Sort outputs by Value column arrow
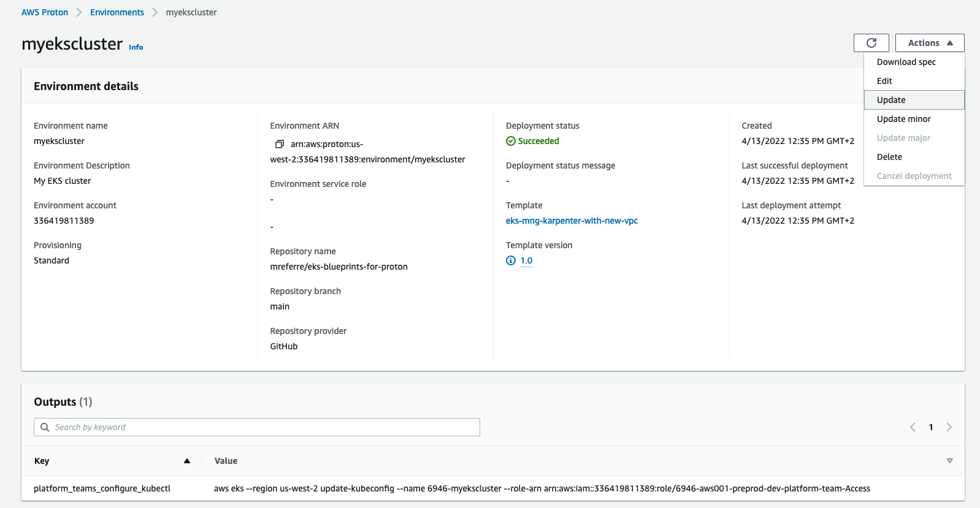The width and height of the screenshot is (980, 508). (949, 461)
